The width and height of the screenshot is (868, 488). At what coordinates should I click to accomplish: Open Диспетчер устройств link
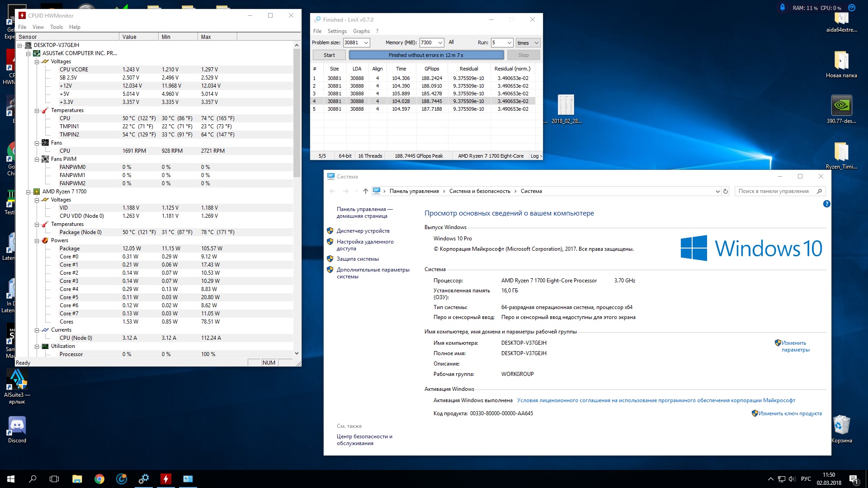[363, 231]
